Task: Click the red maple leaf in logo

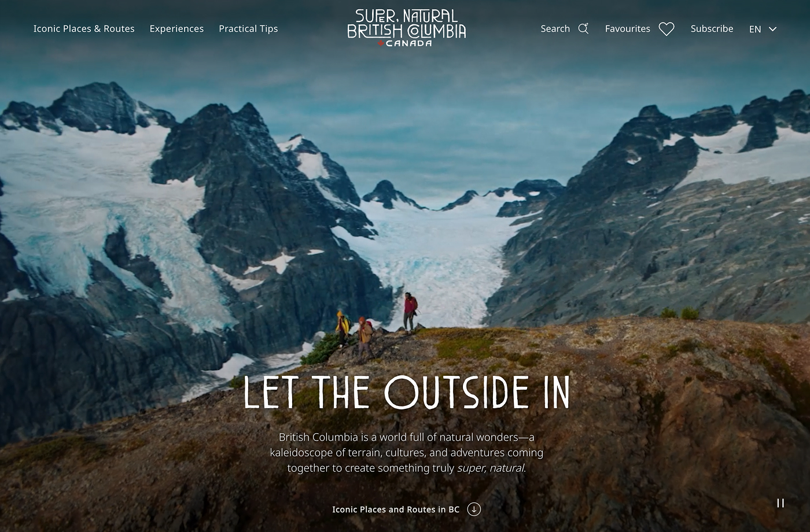Action: [x=381, y=43]
